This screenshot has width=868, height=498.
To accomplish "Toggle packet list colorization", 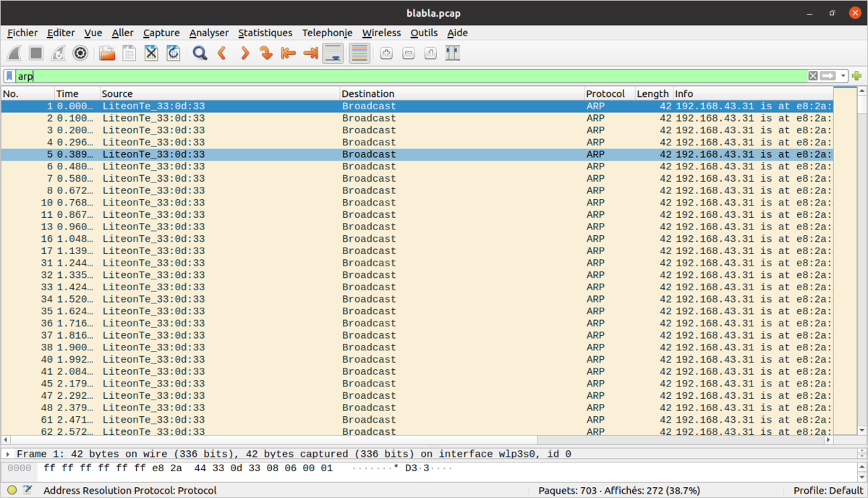I will tap(359, 53).
